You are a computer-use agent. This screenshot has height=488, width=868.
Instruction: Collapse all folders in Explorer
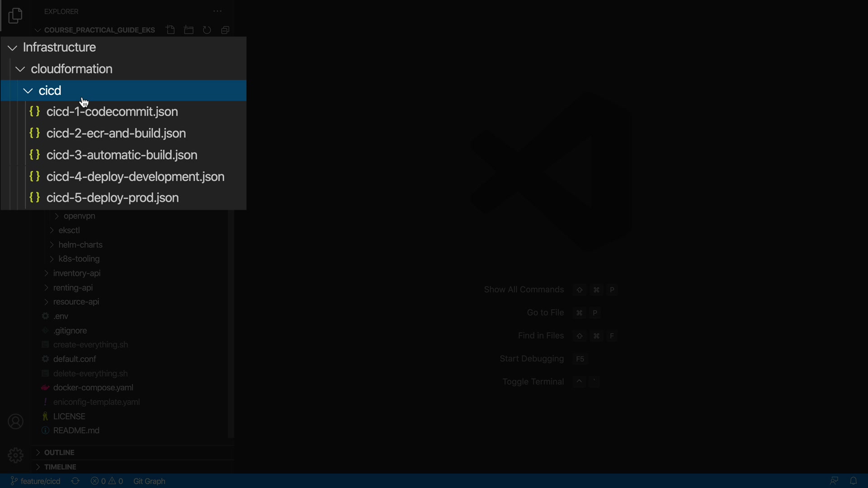tap(225, 30)
